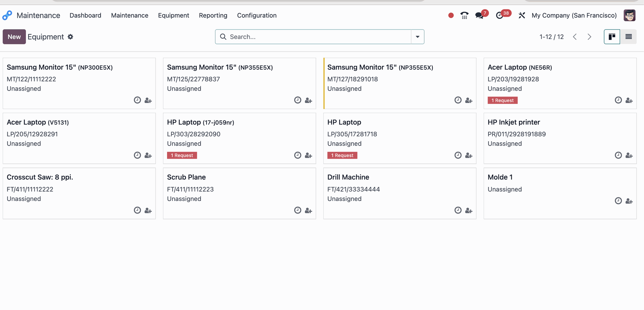Open 1 Request badge on HP Laptop (17-j059nr)

pyautogui.click(x=182, y=155)
